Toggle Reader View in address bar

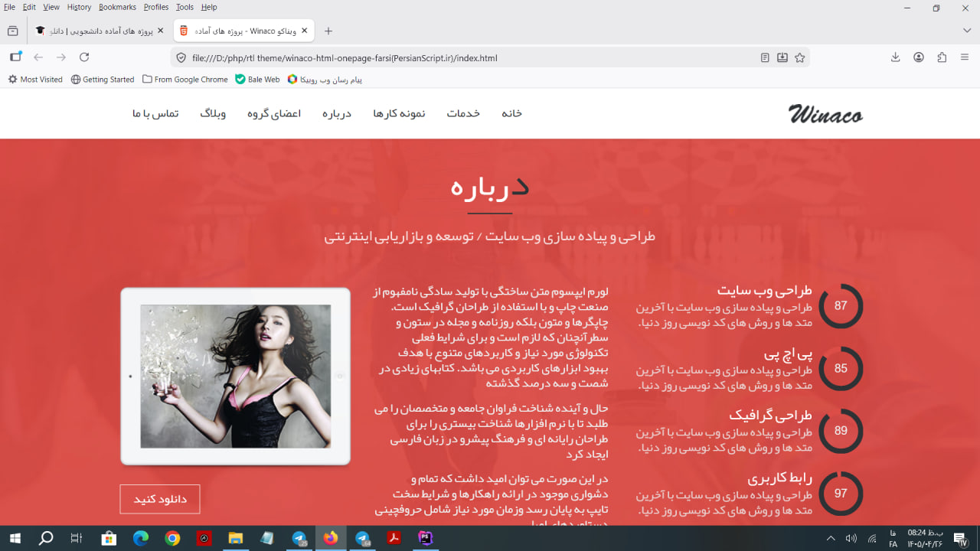pyautogui.click(x=765, y=57)
